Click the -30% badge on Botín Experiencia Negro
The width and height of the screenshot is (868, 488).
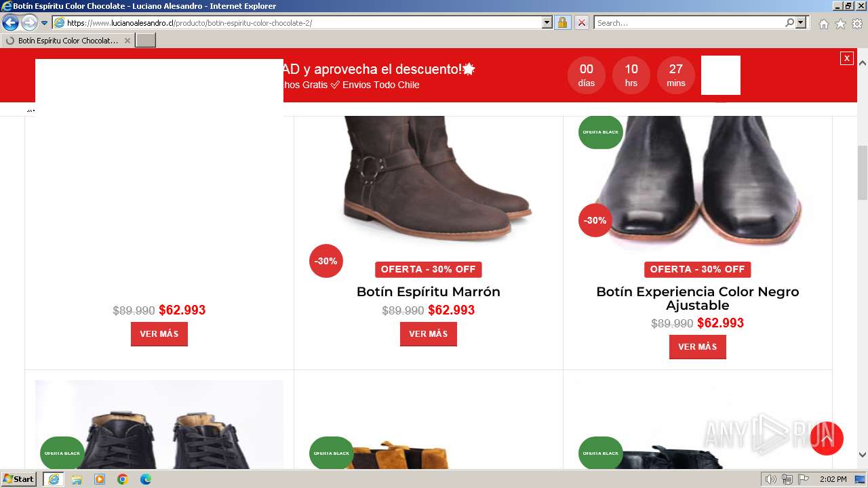tap(595, 220)
